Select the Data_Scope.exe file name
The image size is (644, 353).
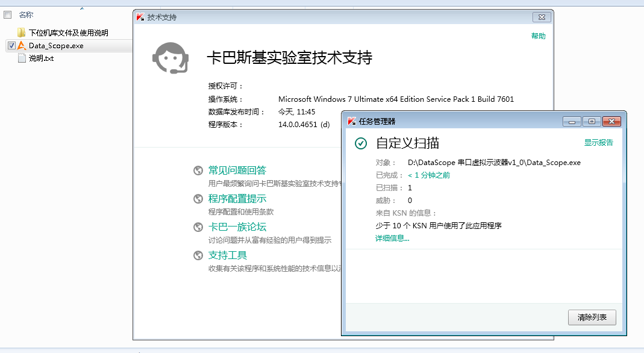click(56, 46)
